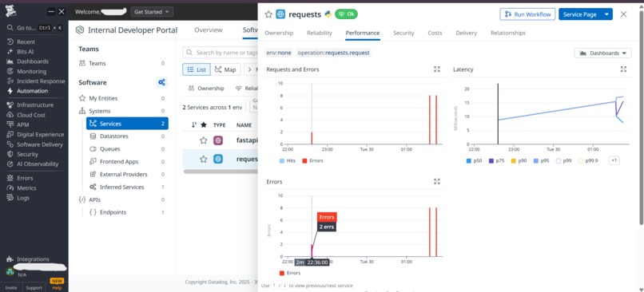Switch to the Ownership tab in panel

coord(279,33)
